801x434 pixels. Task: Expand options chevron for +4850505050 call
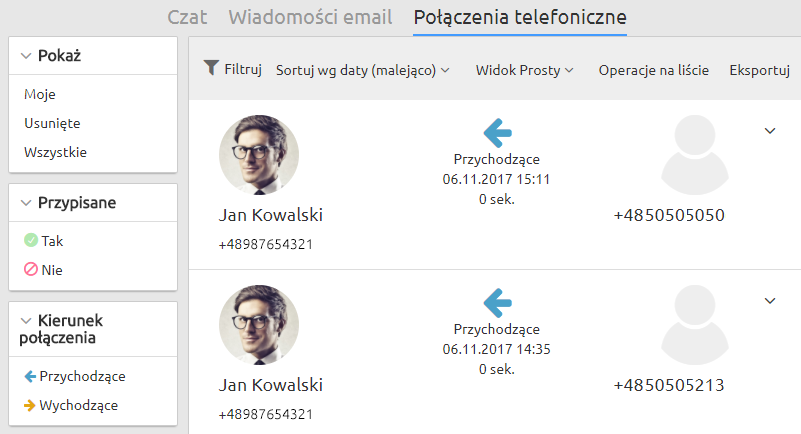tap(770, 130)
